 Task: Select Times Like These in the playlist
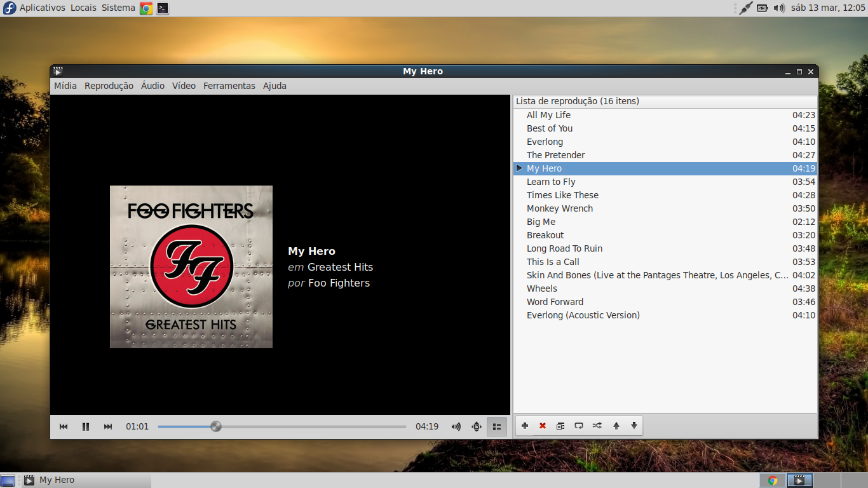tap(665, 195)
